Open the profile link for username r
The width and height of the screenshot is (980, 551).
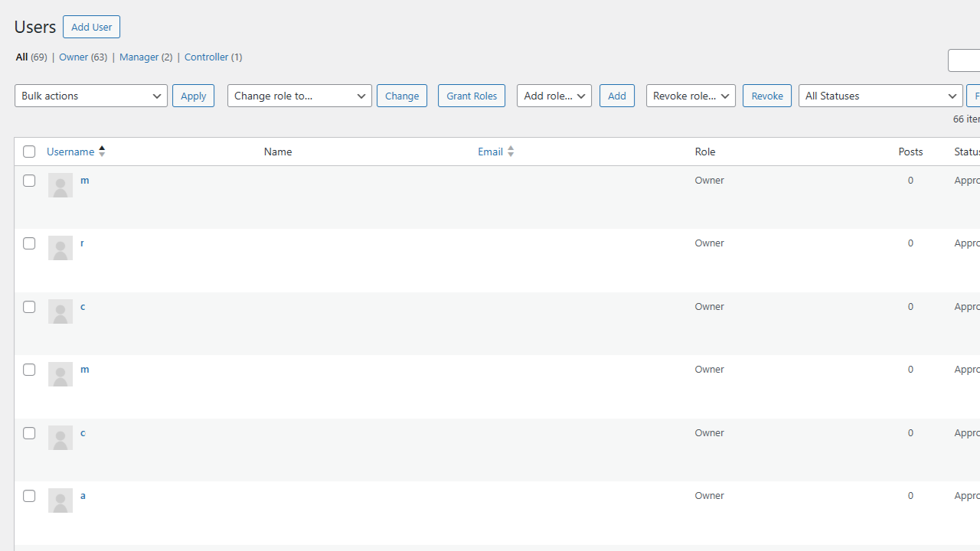[x=82, y=243]
